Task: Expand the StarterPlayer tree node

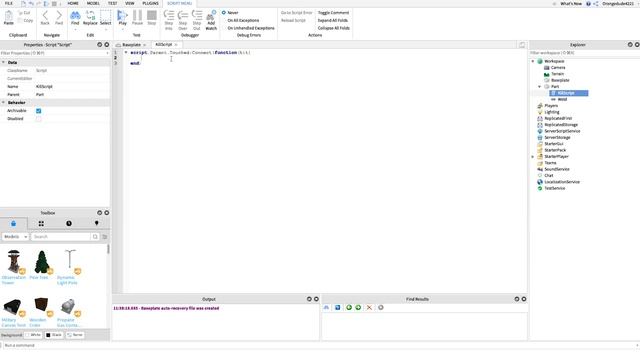Action: pos(533,157)
